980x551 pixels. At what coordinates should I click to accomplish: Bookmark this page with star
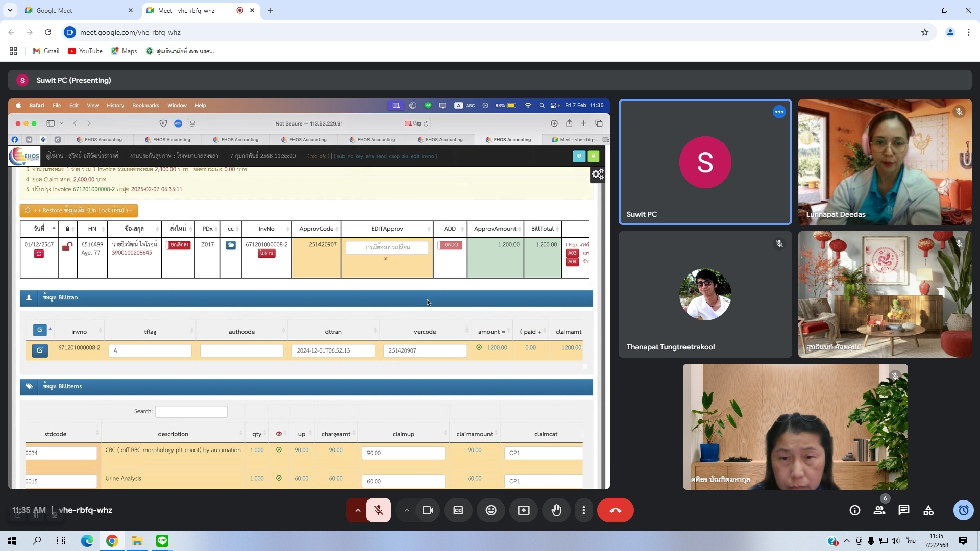925,32
